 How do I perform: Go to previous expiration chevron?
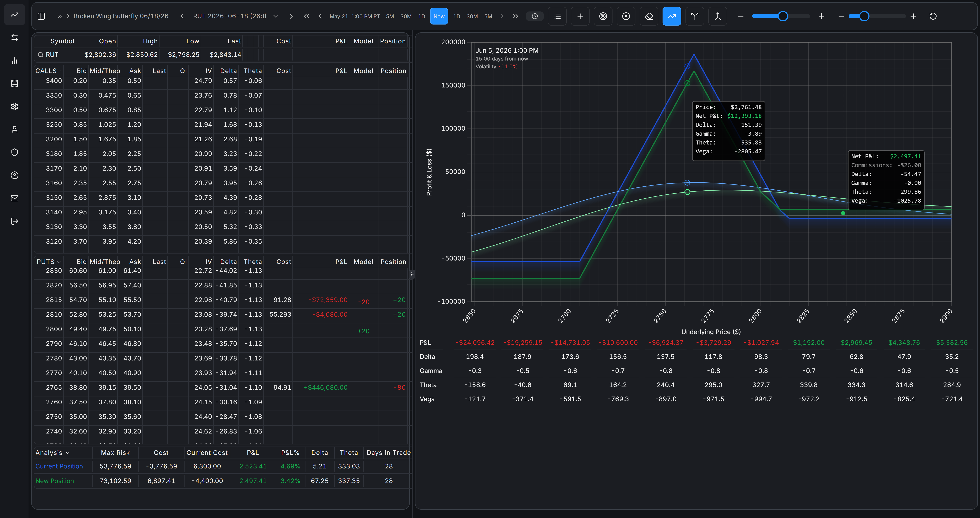tap(182, 16)
